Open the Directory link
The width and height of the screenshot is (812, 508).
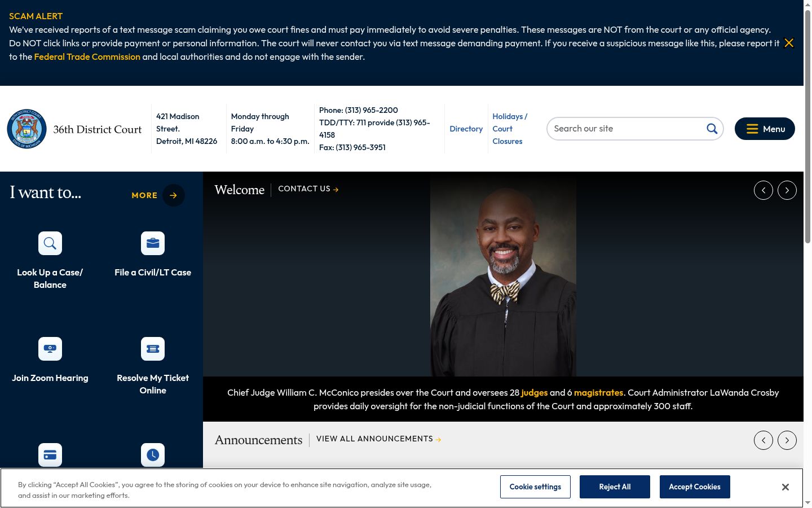pos(466,129)
